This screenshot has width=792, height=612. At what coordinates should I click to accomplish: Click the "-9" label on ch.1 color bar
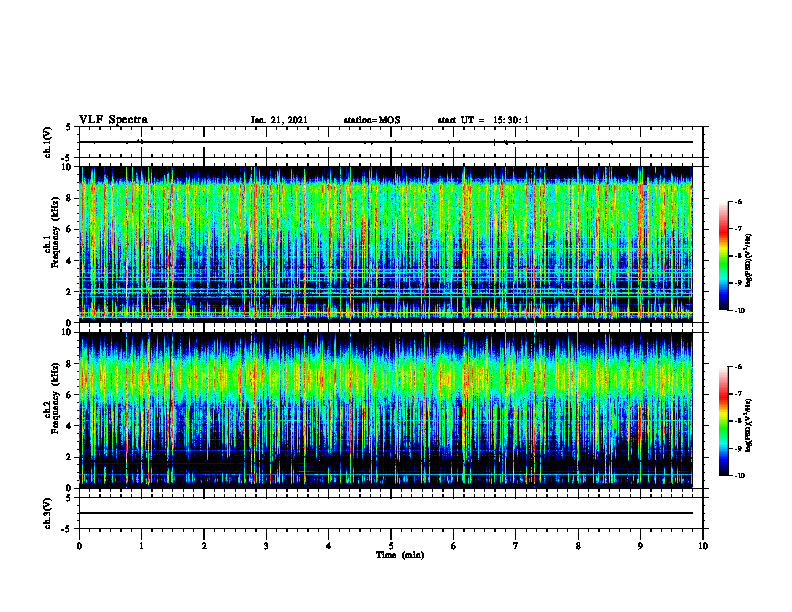738,283
